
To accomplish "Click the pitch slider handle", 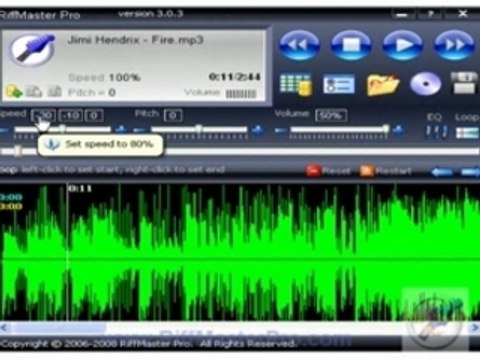I will point(199,129).
